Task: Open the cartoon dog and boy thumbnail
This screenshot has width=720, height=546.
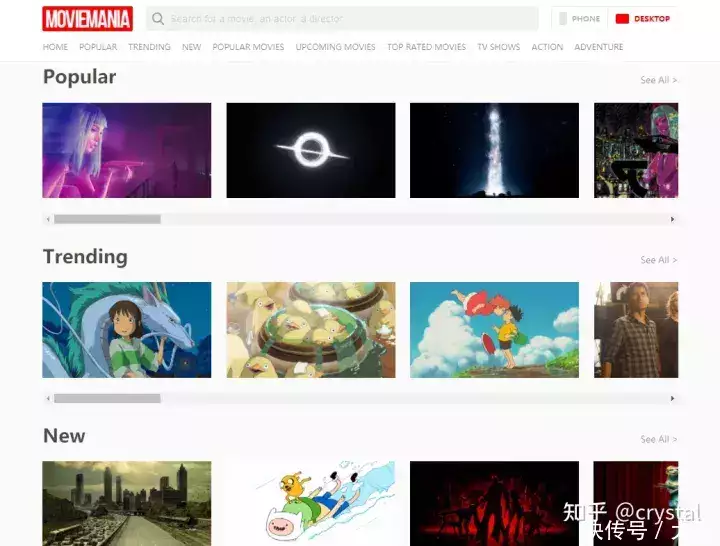Action: coord(311,504)
